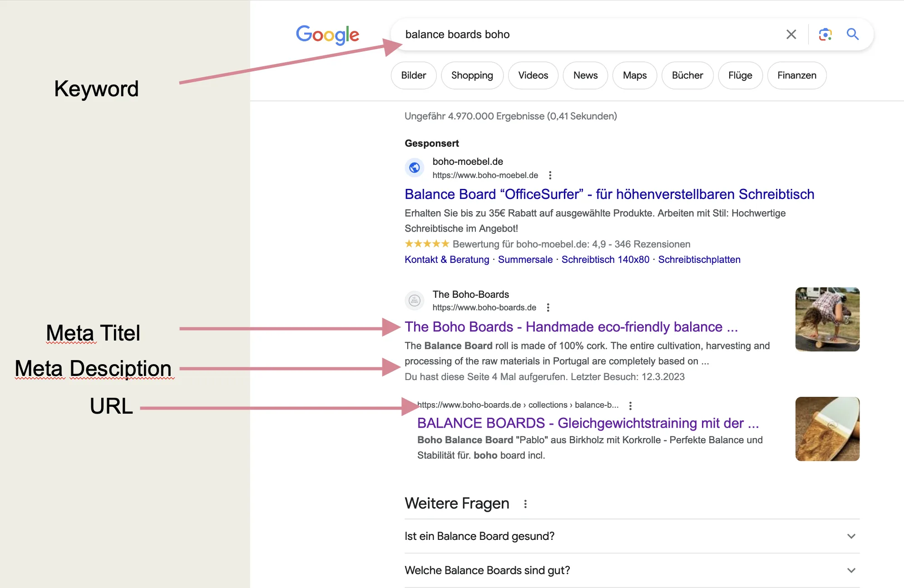Open Google Lens camera icon
The height and width of the screenshot is (588, 904).
pyautogui.click(x=825, y=34)
